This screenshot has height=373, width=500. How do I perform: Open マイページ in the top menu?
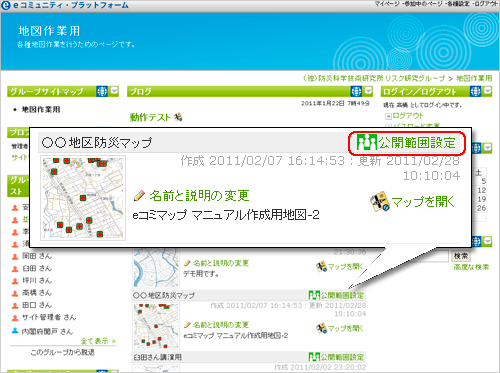387,4
